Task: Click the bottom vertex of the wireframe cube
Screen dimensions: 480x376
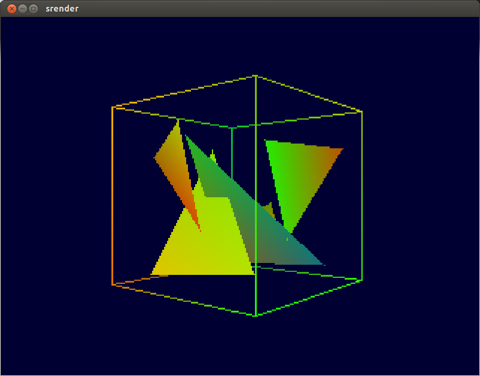Action: click(x=255, y=315)
